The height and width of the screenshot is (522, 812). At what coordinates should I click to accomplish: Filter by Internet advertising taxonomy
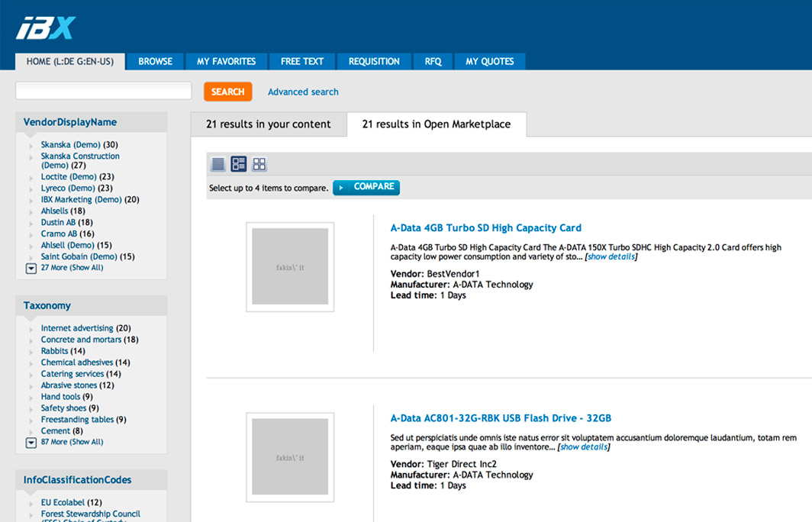pyautogui.click(x=76, y=328)
